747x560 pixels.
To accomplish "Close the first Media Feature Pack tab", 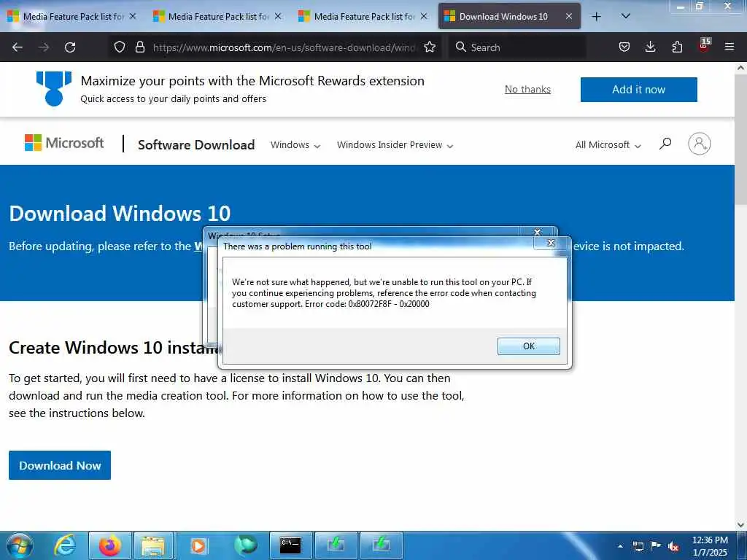I will (133, 16).
